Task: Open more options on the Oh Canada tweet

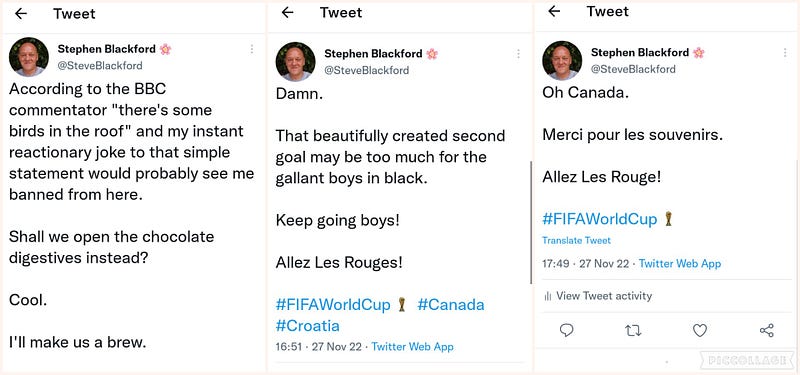Action: coord(785,52)
